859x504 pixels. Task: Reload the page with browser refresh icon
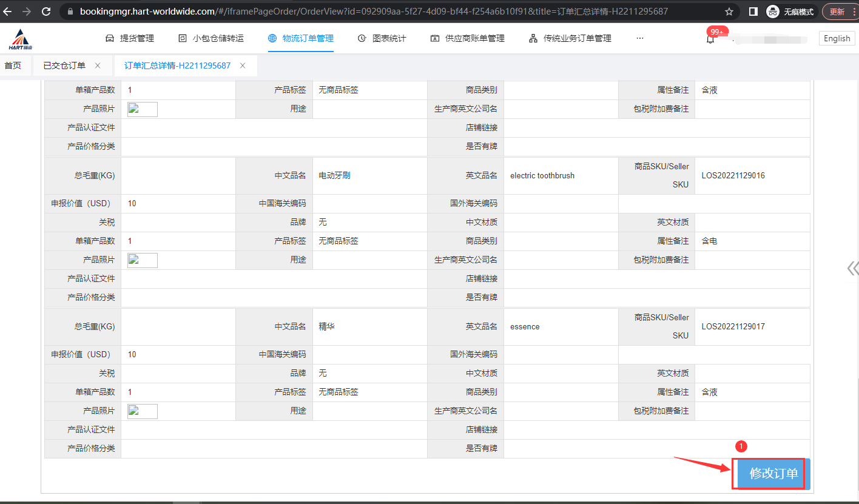46,12
